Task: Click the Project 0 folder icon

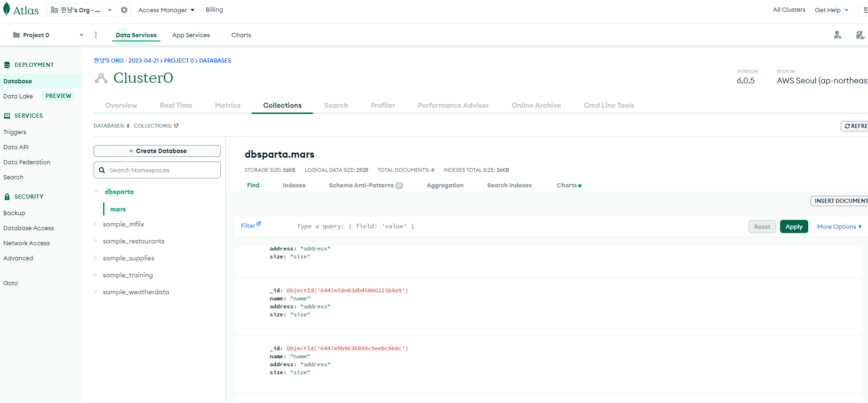Action: (x=16, y=35)
